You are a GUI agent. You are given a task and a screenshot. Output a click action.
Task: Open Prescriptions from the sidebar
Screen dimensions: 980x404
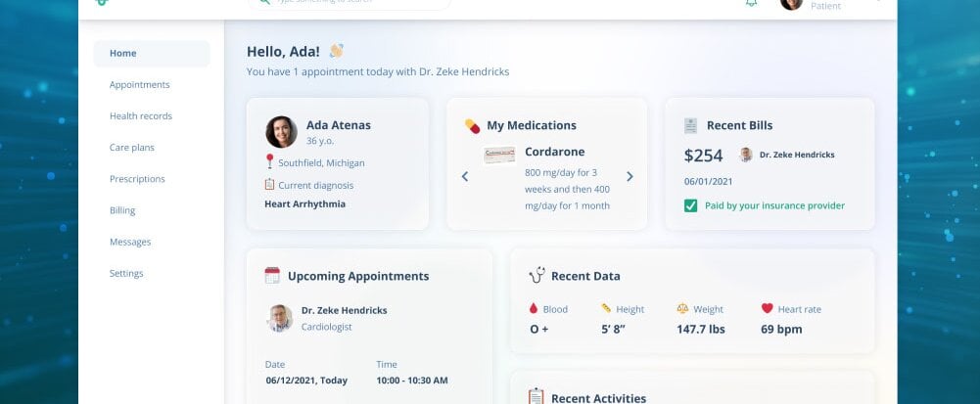coord(137,179)
